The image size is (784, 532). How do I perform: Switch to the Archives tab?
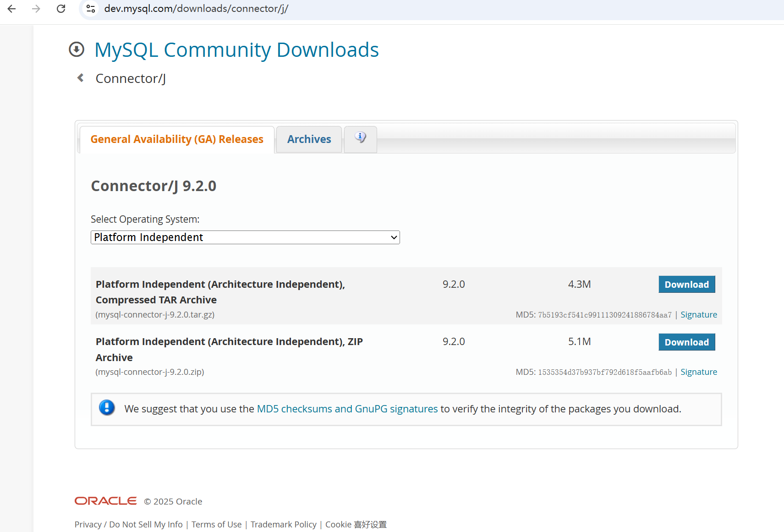309,139
